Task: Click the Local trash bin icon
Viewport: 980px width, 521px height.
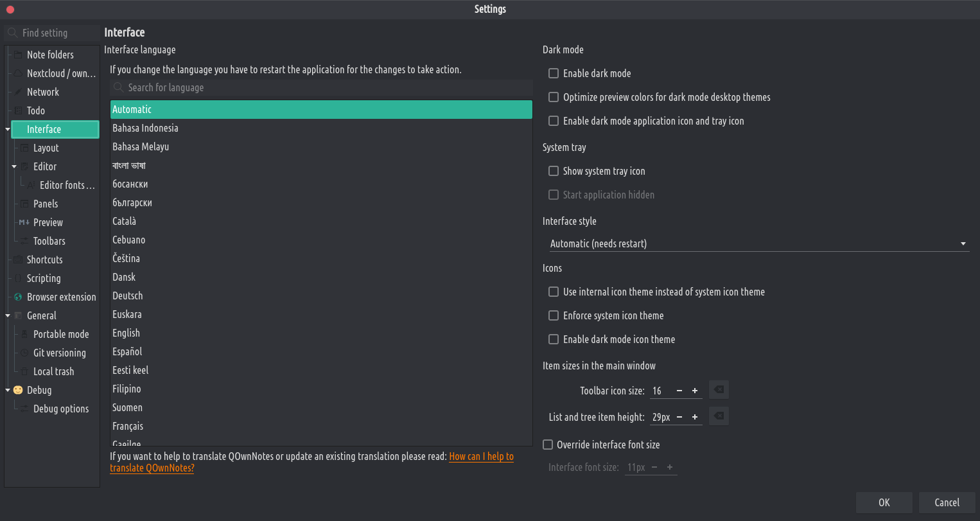Action: (x=24, y=371)
